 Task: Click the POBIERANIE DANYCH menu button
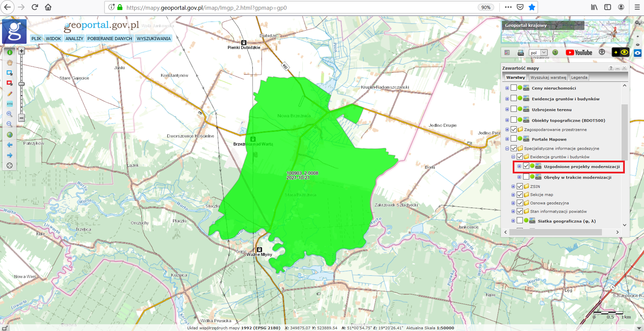click(x=109, y=39)
